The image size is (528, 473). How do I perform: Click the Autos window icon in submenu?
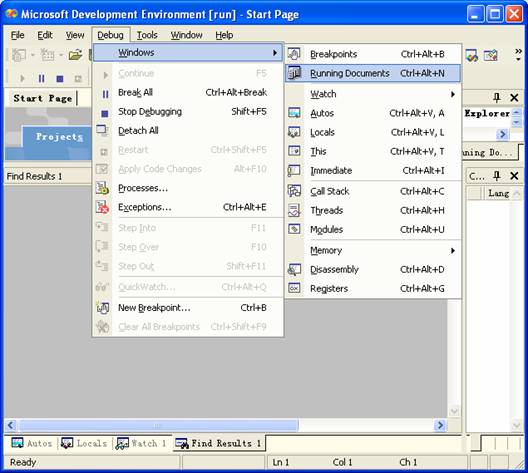294,113
